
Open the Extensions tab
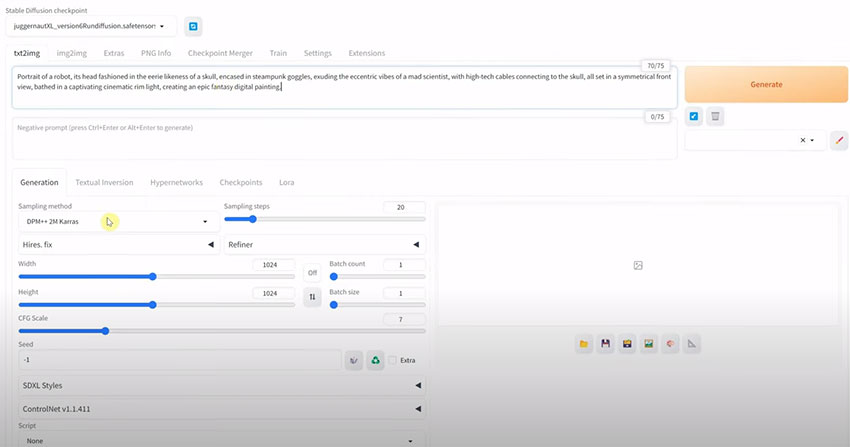[366, 53]
